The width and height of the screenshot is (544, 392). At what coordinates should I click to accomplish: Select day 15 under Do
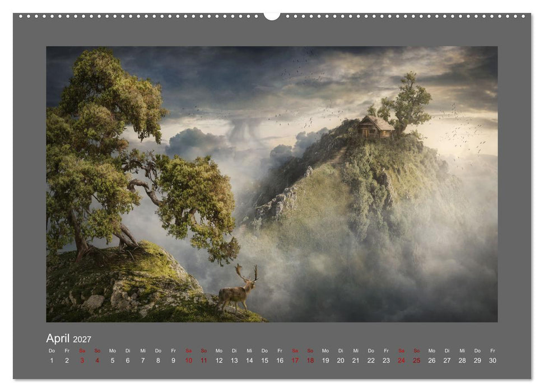click(x=264, y=361)
